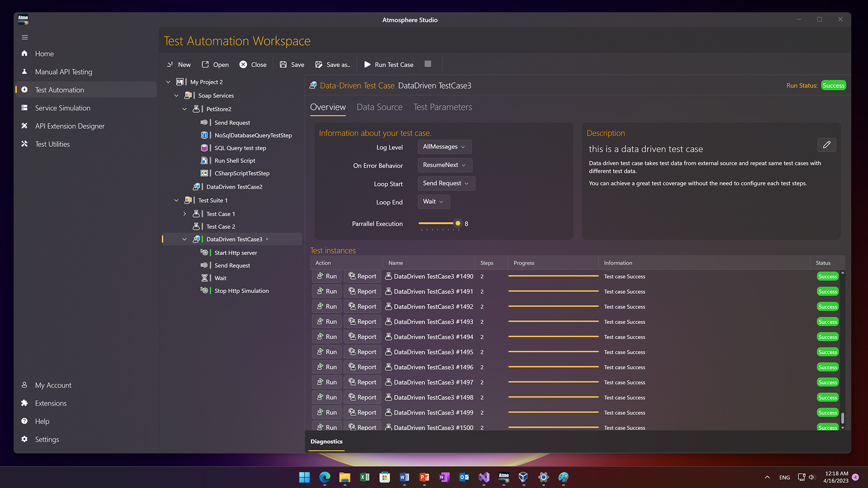This screenshot has width=868, height=488.
Task: Open the Test Parameters tab
Action: click(442, 107)
